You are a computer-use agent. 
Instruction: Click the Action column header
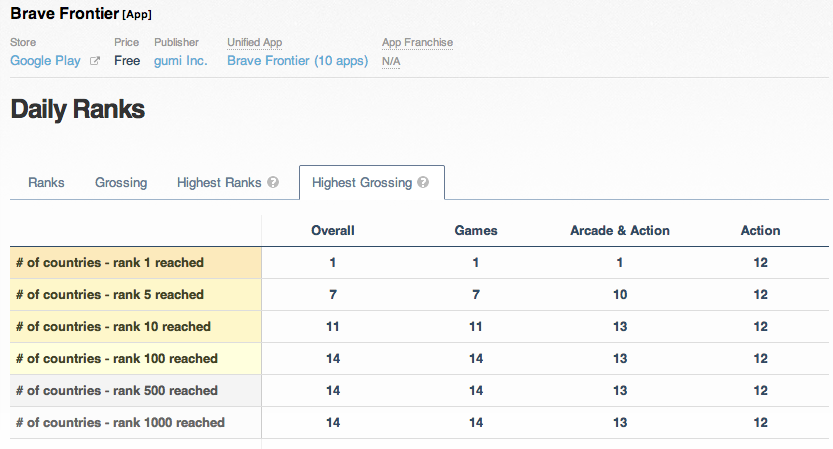point(760,231)
